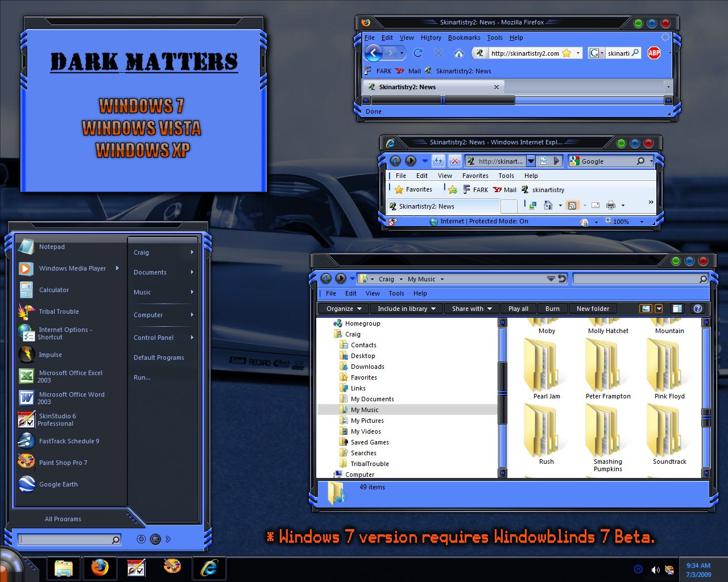Expand the Control Panel submenu in Start menu

pos(192,338)
